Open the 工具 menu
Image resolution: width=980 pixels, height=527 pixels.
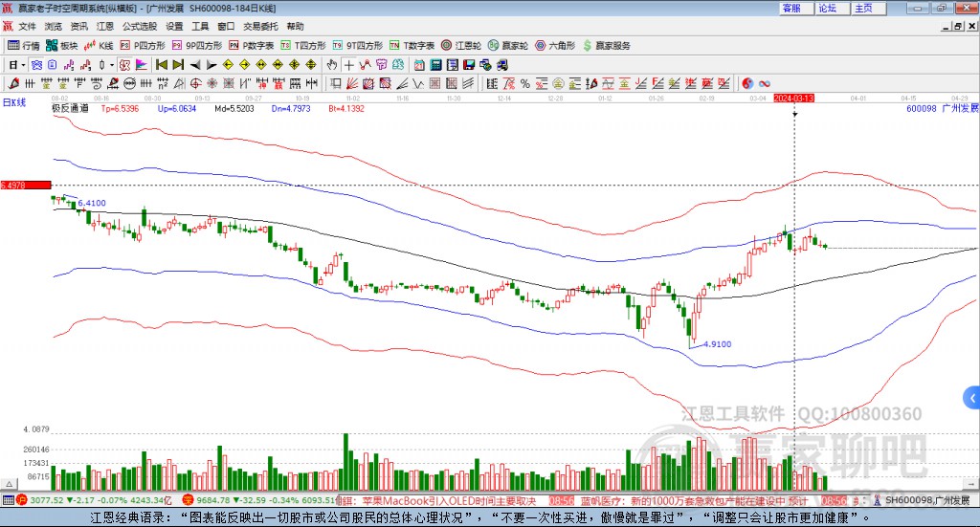pyautogui.click(x=200, y=26)
